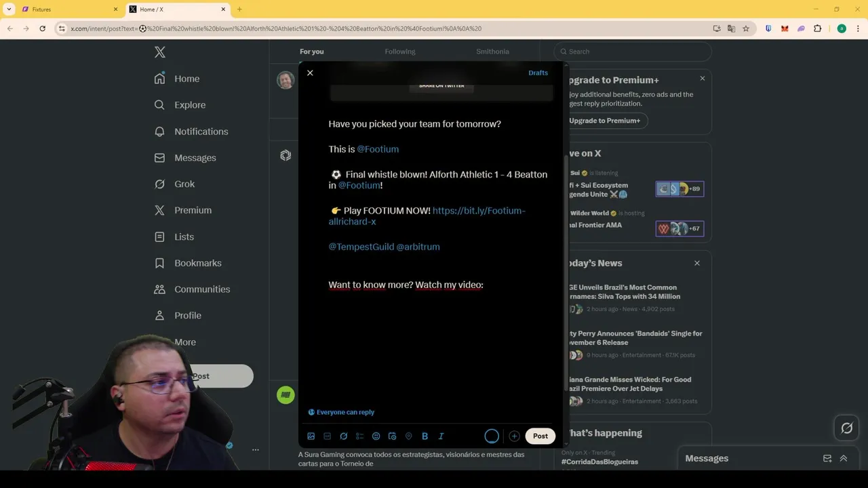Viewport: 868px width, 488px height.
Task: Switch to the For you tab
Action: [x=312, y=52]
